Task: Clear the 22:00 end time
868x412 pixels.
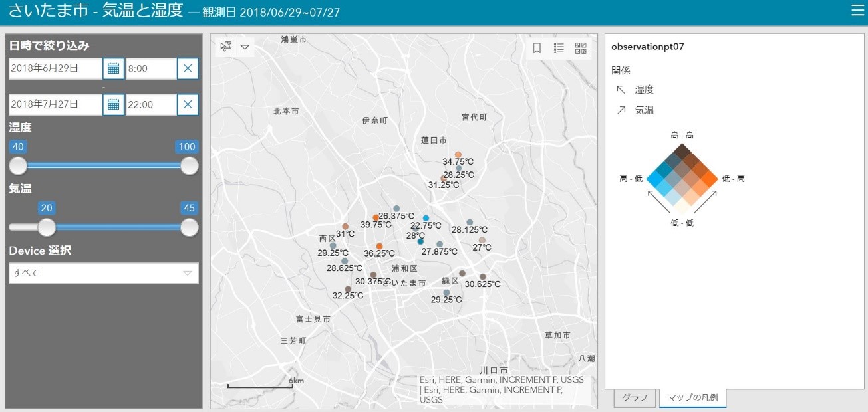Action: click(x=188, y=104)
